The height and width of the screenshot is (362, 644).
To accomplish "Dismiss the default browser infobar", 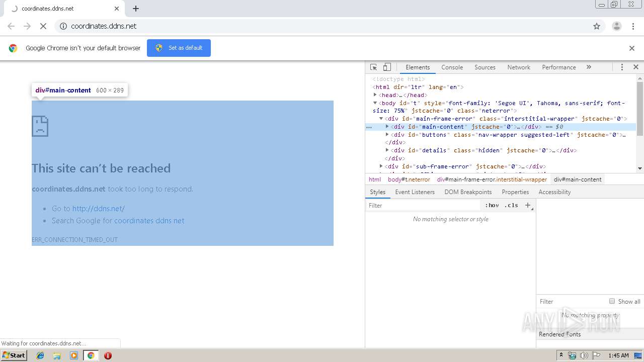I will click(632, 48).
